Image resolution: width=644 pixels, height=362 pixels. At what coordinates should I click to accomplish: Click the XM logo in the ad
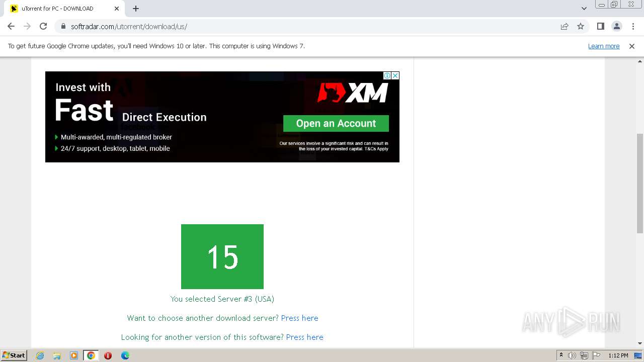pyautogui.click(x=353, y=93)
